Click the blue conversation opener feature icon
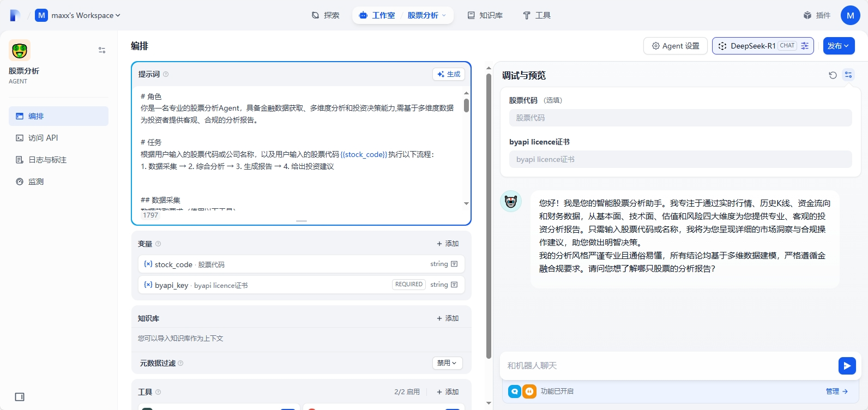868x410 pixels. pyautogui.click(x=515, y=391)
